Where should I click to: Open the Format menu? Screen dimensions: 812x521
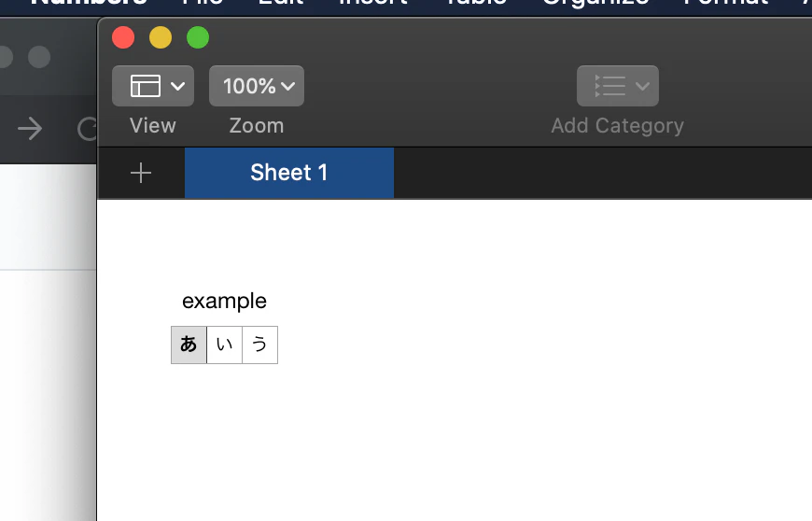[x=725, y=3]
